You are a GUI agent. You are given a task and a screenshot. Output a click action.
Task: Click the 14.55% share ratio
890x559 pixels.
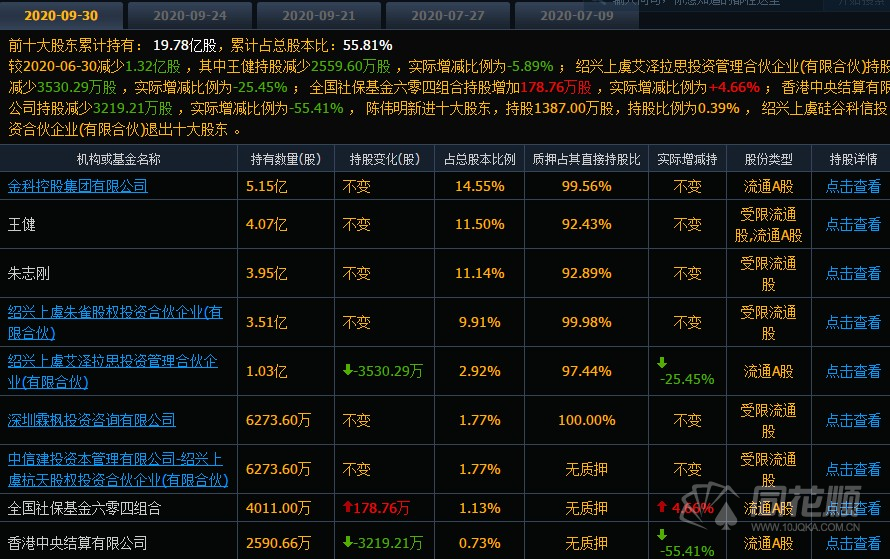coord(480,186)
